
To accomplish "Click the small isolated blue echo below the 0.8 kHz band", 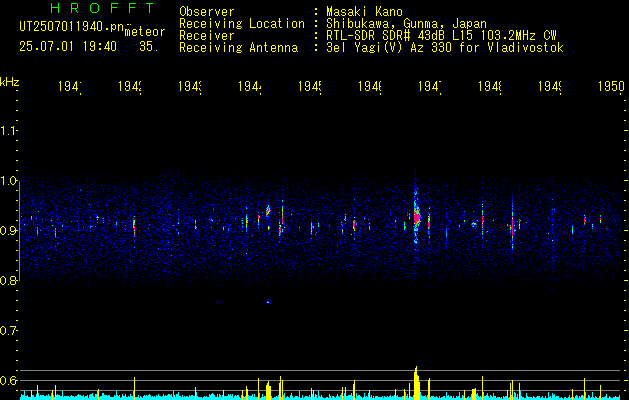I will (268, 302).
